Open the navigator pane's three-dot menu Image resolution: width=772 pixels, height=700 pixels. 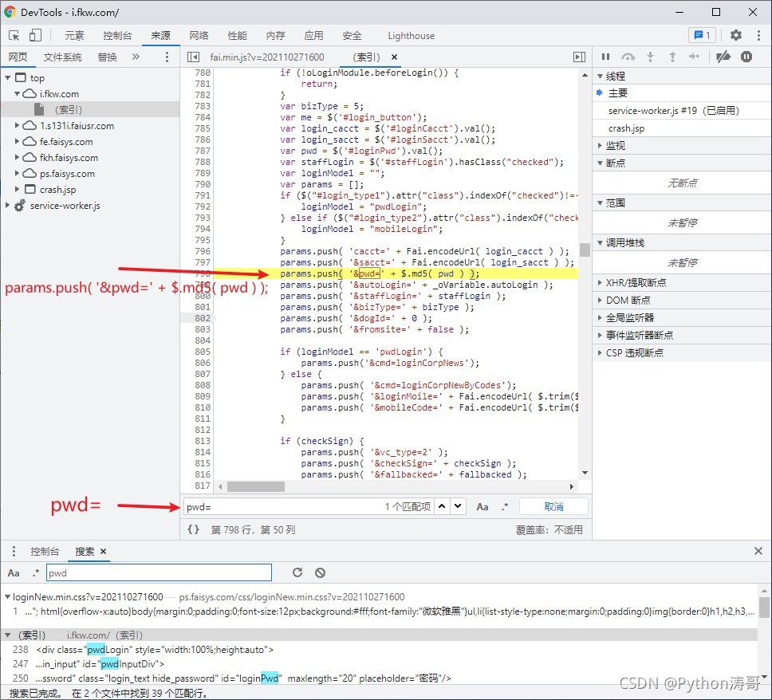point(167,57)
